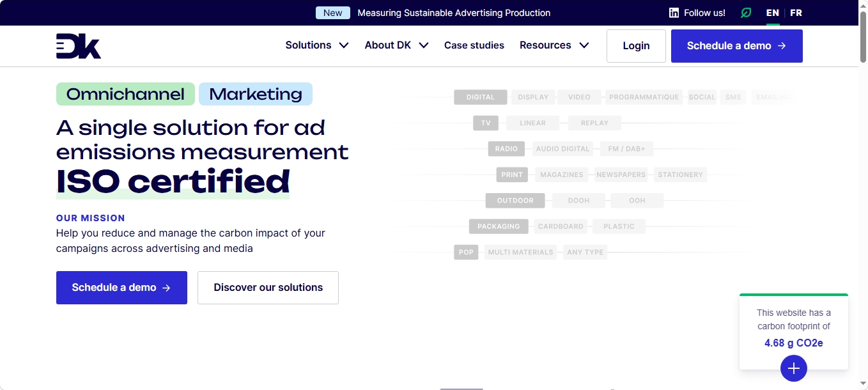Click the Login button

(x=636, y=46)
